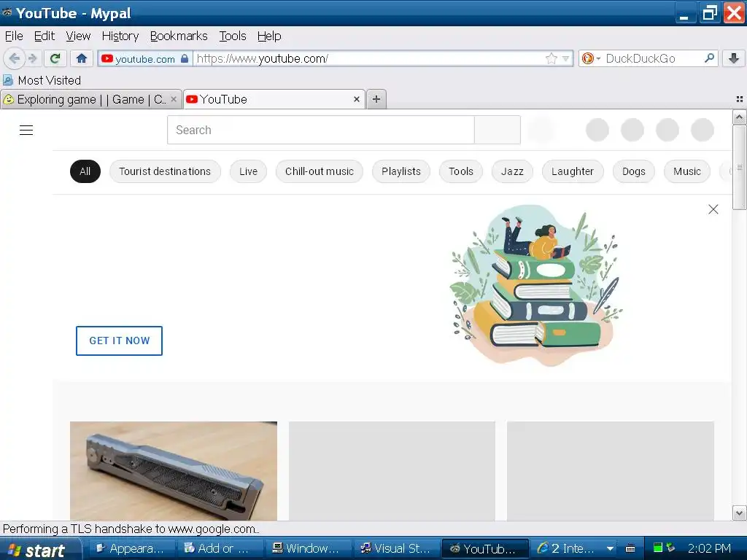The width and height of the screenshot is (747, 560).
Task: Switch to Window... taskbar item
Action: [309, 548]
